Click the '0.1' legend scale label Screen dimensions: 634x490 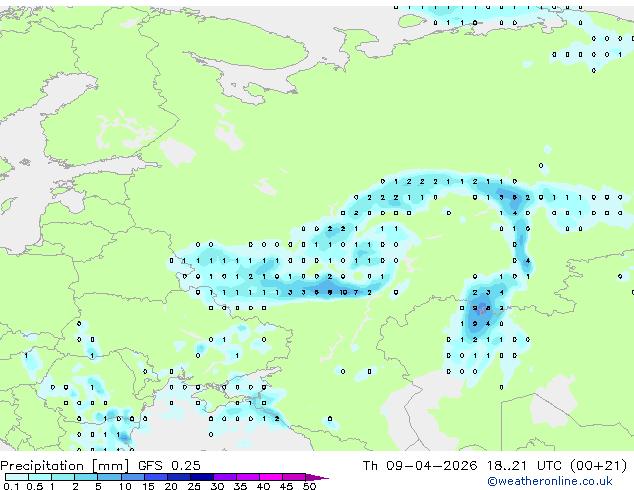(11, 486)
